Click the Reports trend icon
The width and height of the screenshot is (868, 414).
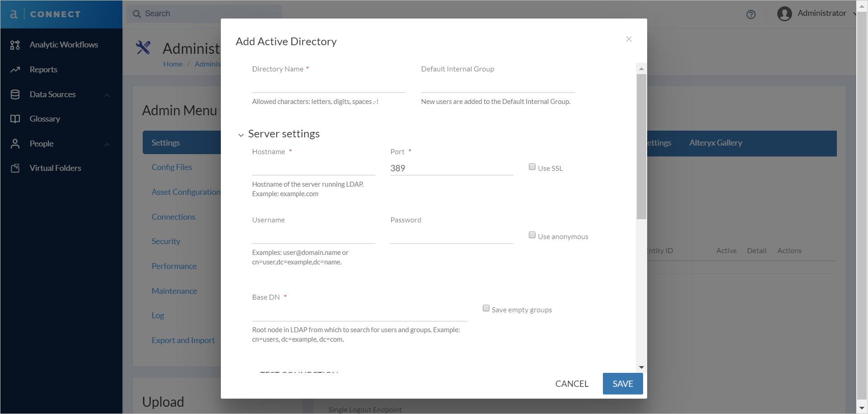pyautogui.click(x=15, y=70)
